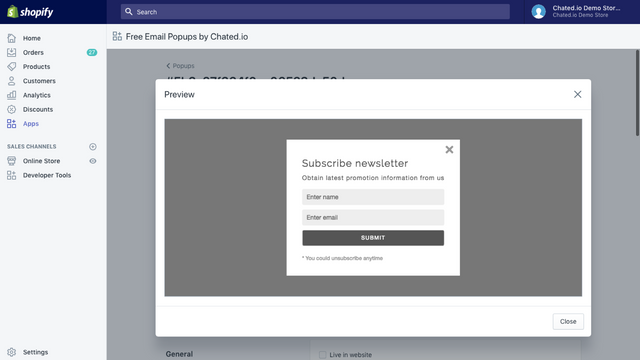Viewport: 640px width, 360px height.
Task: Click the Analytics bar chart icon
Action: 11,95
